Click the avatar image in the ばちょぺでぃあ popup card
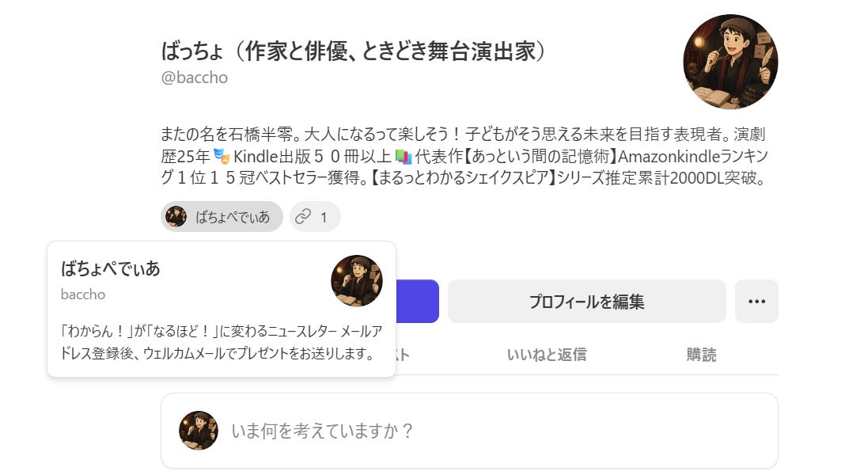 tap(357, 281)
